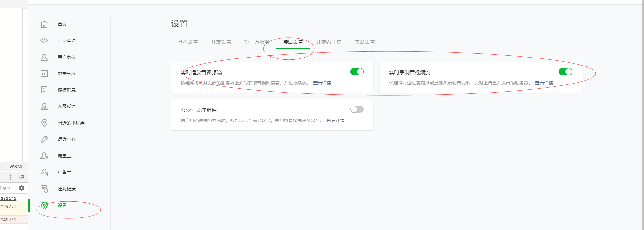Image resolution: width=644 pixels, height=230 pixels.
Task: Open 数据分析 menu entry
Action: coord(67,74)
